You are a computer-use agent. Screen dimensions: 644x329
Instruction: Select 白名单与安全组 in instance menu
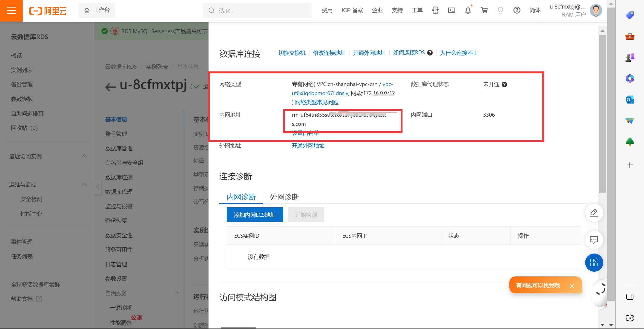pos(124,163)
